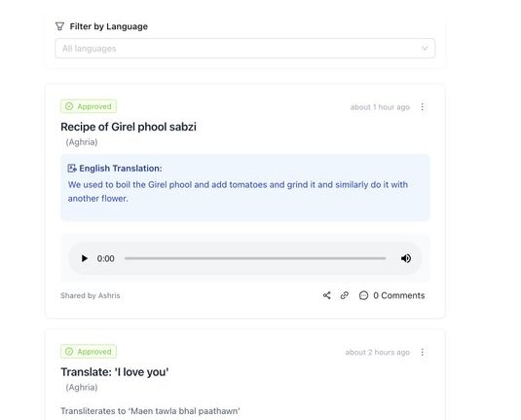Share the Girel phool sabzi post

click(326, 295)
